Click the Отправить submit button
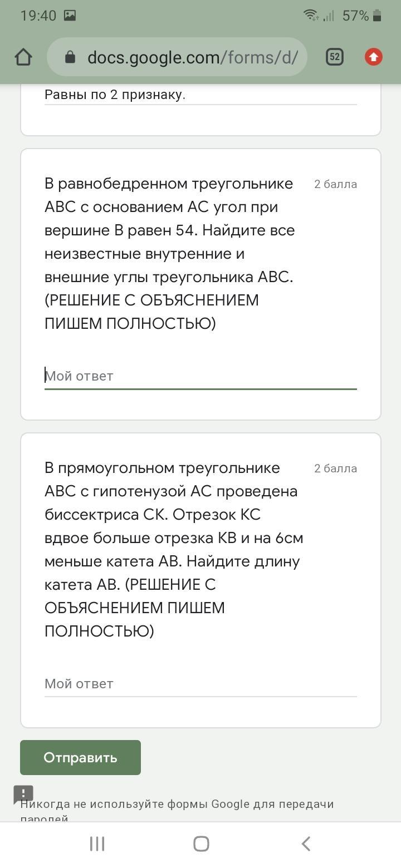401x868 pixels. (x=80, y=757)
